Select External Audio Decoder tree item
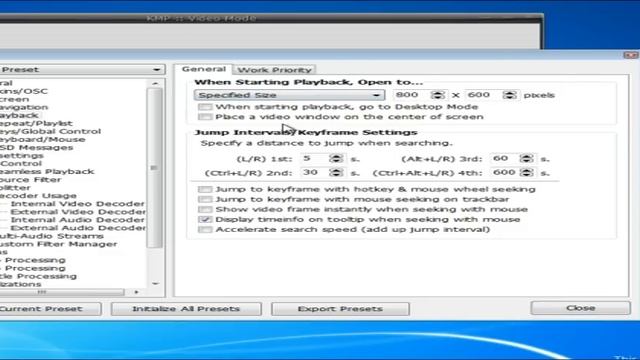This screenshot has width=640, height=360. [78, 228]
